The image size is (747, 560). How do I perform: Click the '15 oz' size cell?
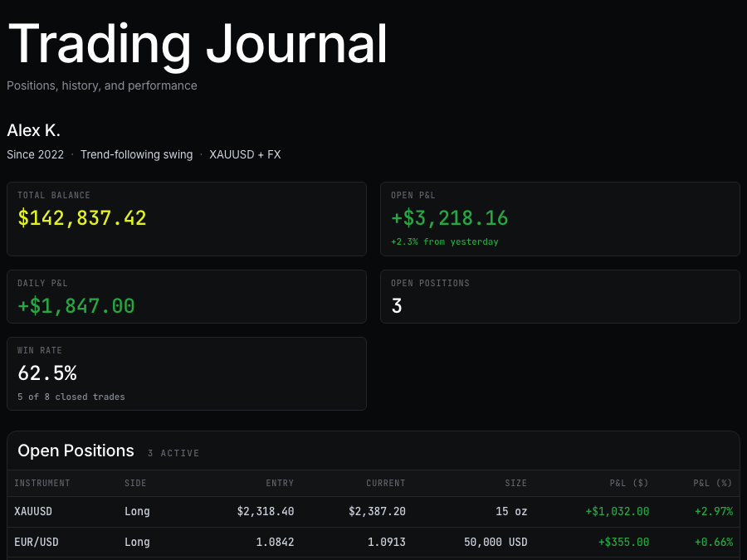point(511,511)
